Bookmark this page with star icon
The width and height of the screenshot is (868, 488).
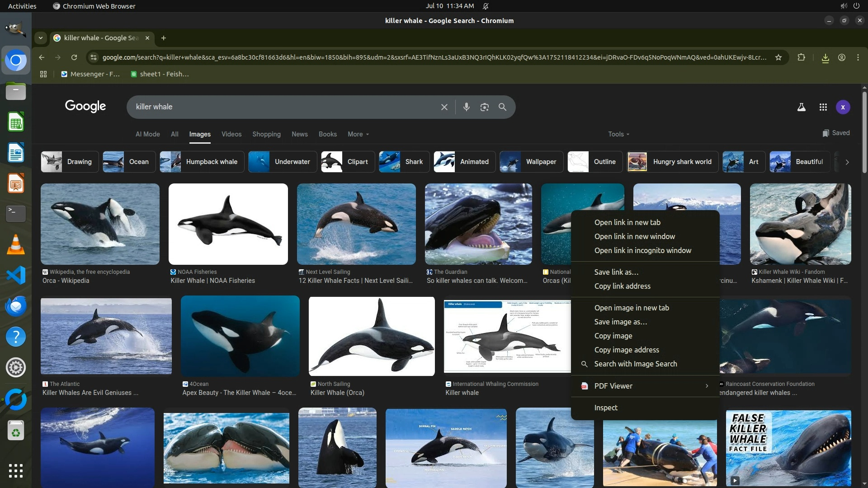tap(778, 57)
